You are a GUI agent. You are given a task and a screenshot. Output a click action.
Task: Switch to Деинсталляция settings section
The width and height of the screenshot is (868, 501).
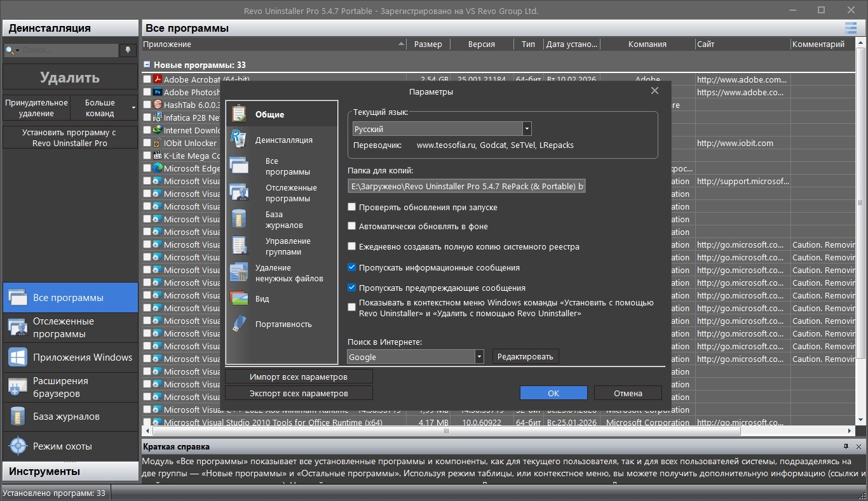tap(283, 140)
